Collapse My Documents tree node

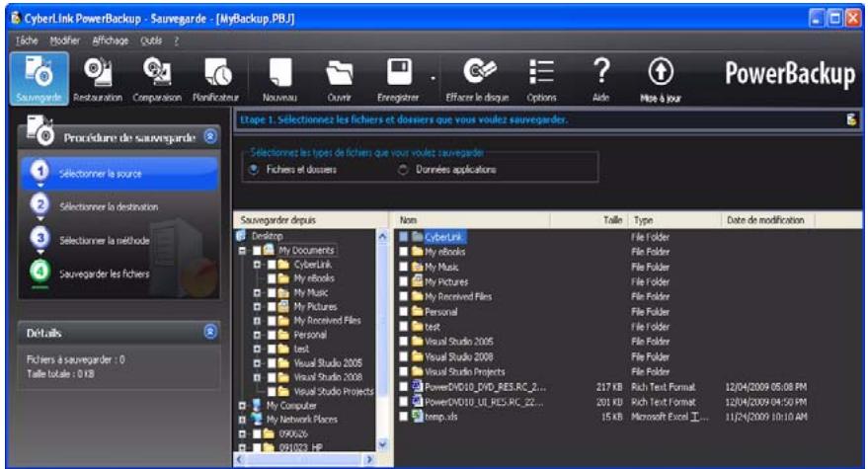(x=243, y=250)
